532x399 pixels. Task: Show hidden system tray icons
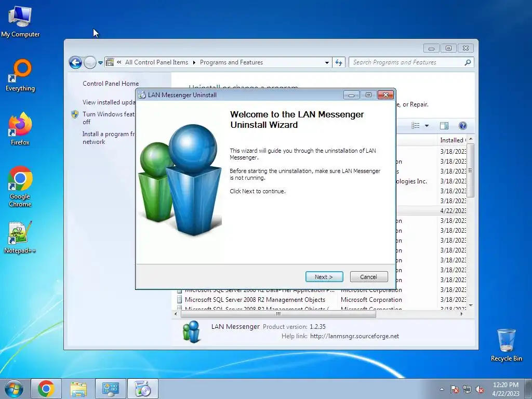(442, 389)
